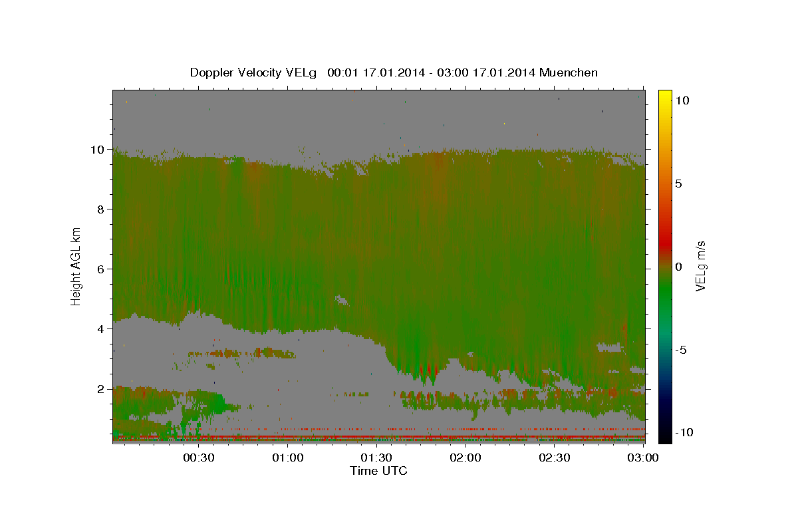Click the black bottom of the colorbar

click(x=664, y=436)
